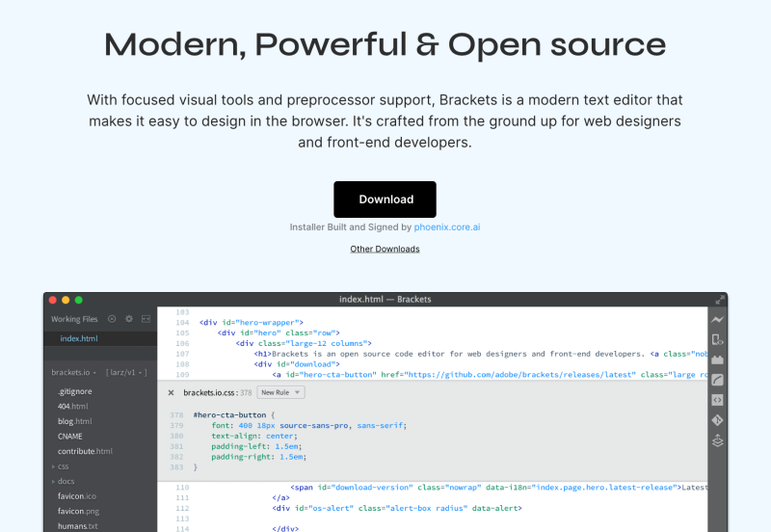This screenshot has width=771, height=532.
Task: Open the larz/v1 branch dropdown
Action: point(126,372)
